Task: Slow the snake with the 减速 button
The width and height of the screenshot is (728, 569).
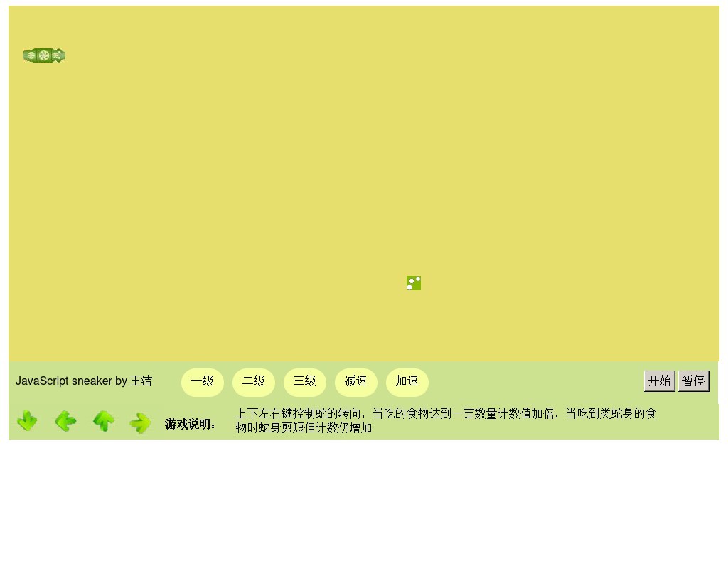Action: click(356, 382)
